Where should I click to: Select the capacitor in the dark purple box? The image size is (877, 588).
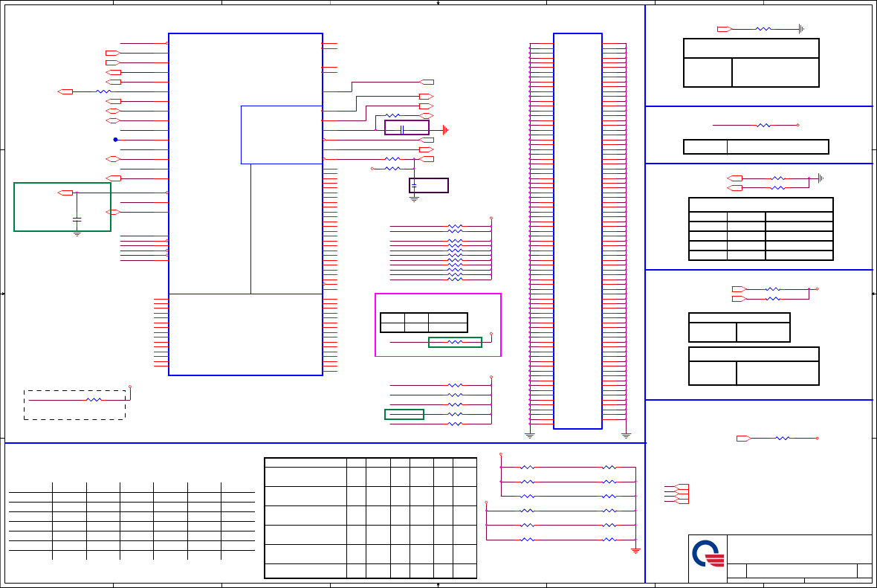click(414, 186)
